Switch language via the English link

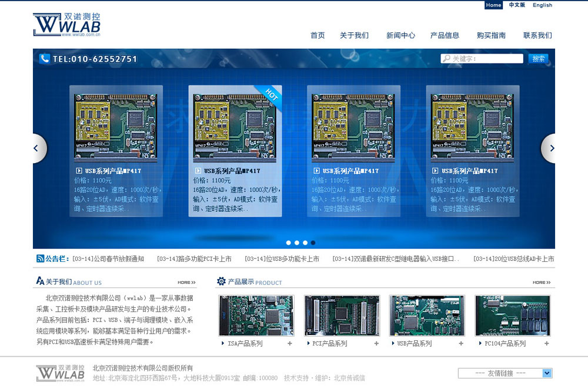click(x=542, y=5)
